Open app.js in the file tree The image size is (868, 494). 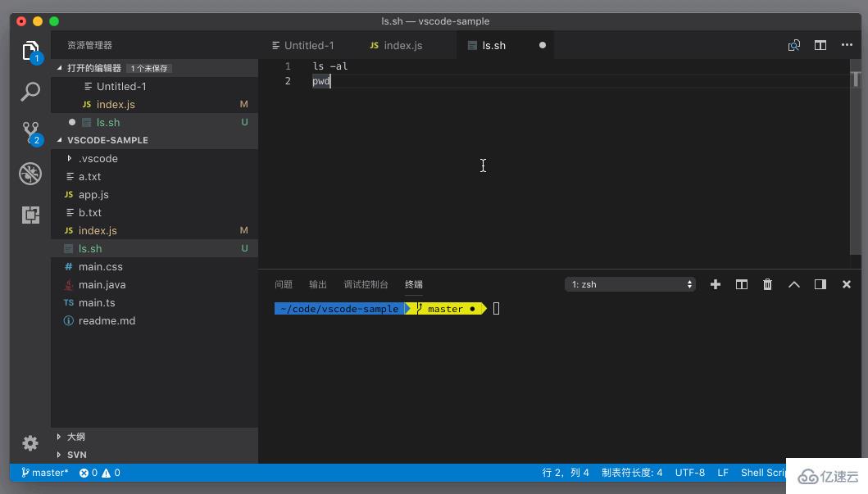tap(154, 195)
